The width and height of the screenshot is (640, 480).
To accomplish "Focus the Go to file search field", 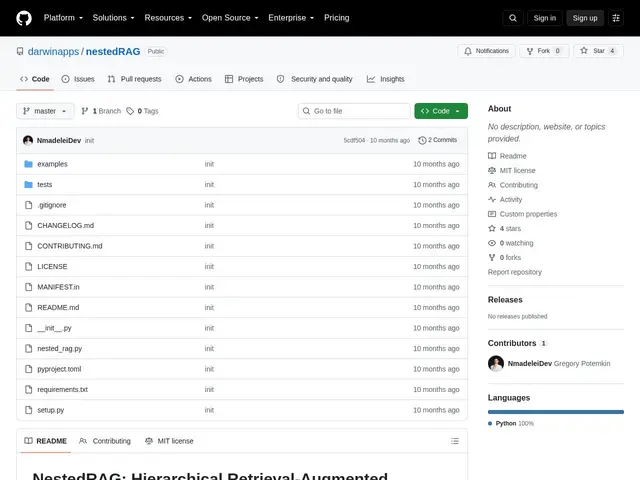I will click(354, 111).
